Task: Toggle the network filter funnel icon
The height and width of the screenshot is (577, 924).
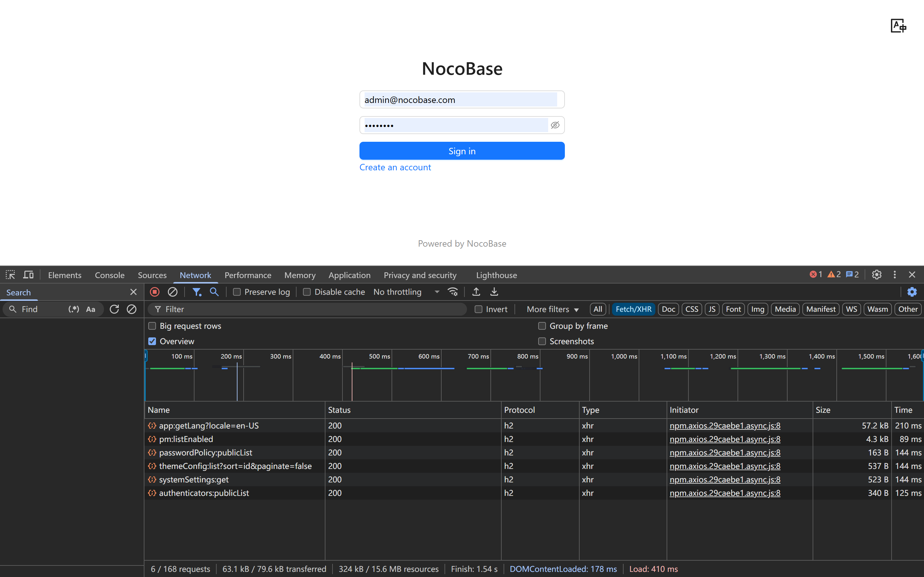Action: coord(197,292)
